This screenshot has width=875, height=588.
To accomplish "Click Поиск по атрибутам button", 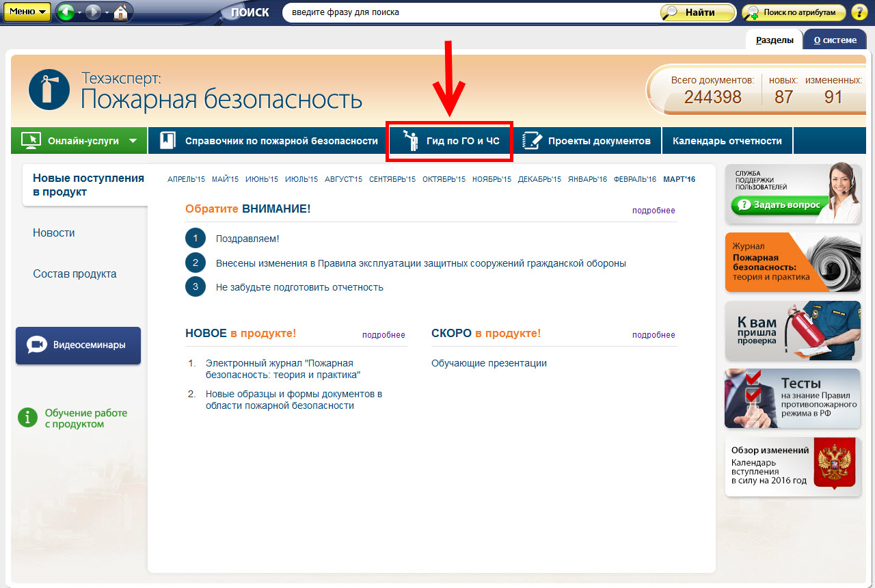I will point(794,12).
